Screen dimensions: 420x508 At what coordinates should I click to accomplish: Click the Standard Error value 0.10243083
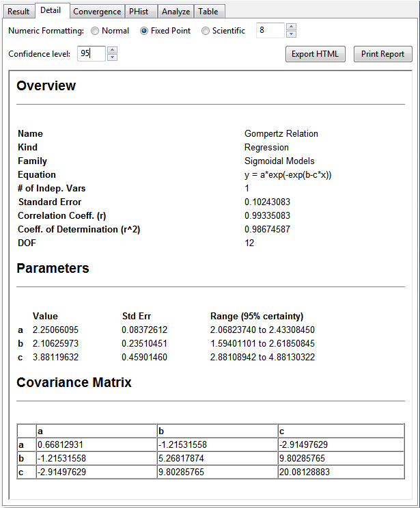[x=267, y=202]
